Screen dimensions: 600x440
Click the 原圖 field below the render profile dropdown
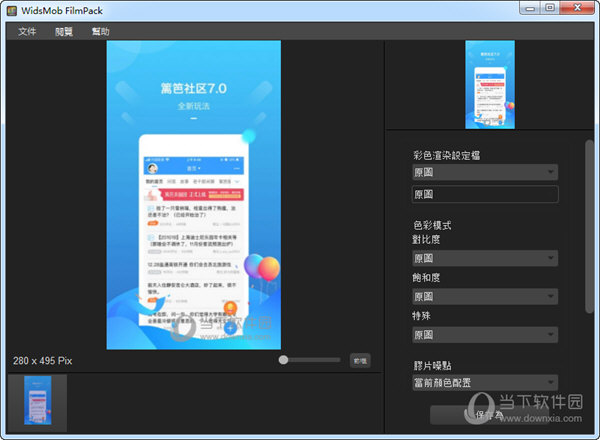[485, 194]
